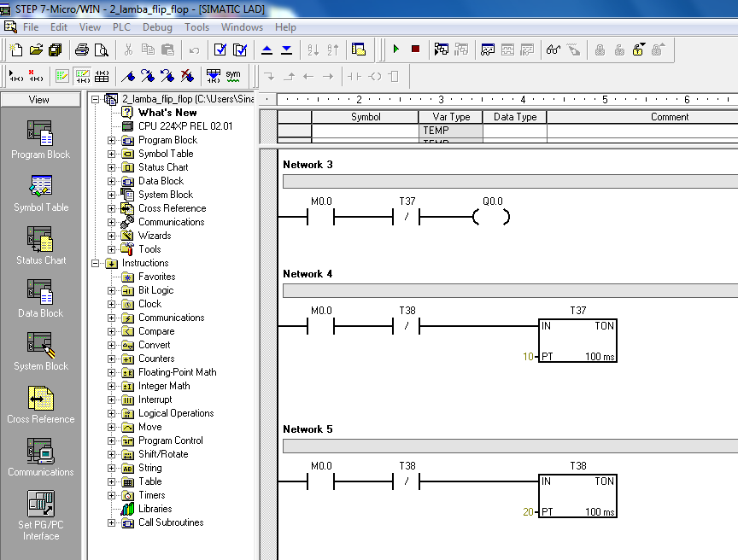Expand the Program Block tree node

pos(112,140)
